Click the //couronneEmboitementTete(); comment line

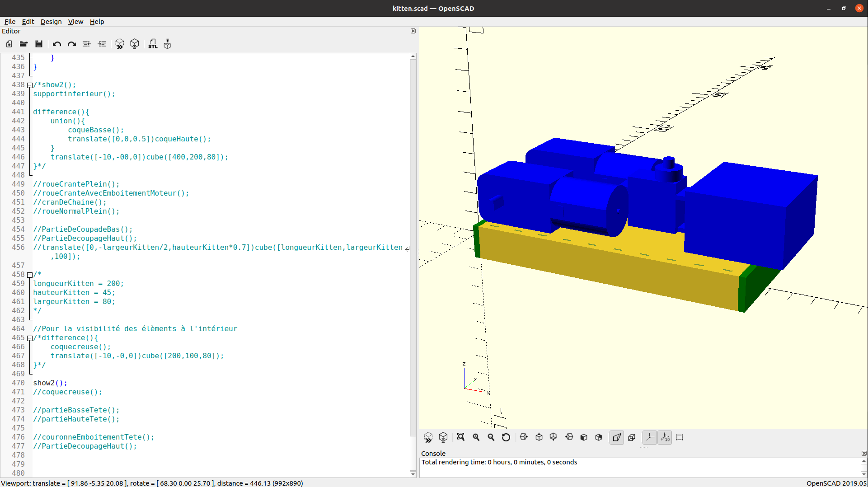(94, 437)
